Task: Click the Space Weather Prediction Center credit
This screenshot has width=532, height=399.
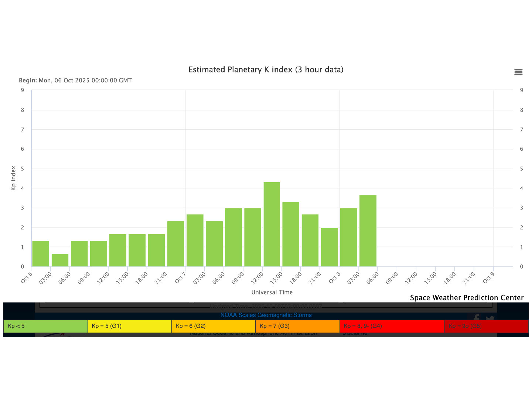Action: (467, 298)
